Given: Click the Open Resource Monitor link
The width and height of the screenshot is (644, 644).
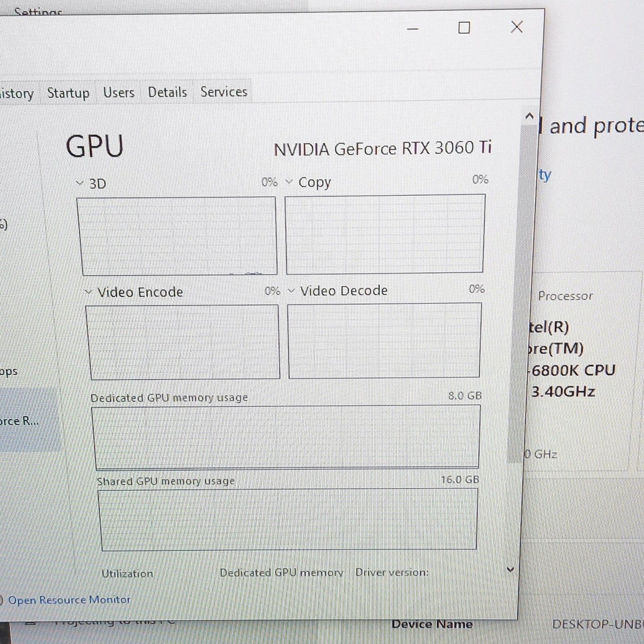Looking at the screenshot, I should pyautogui.click(x=70, y=600).
